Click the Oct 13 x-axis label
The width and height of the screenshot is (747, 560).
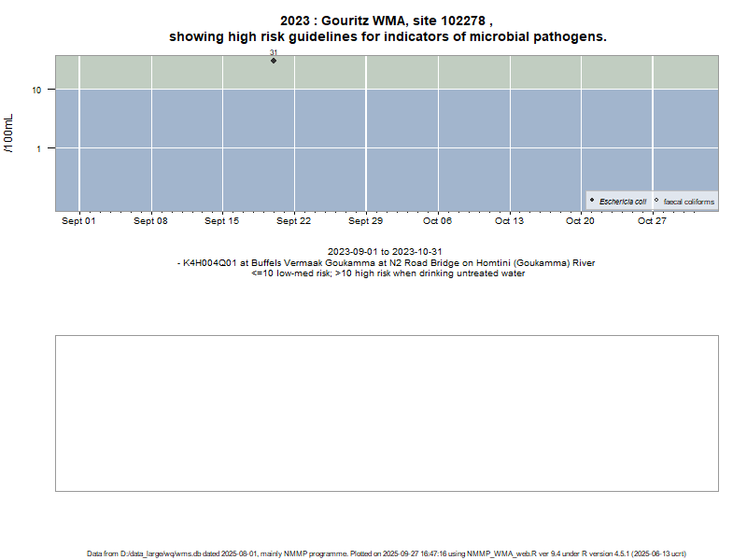[x=509, y=221]
